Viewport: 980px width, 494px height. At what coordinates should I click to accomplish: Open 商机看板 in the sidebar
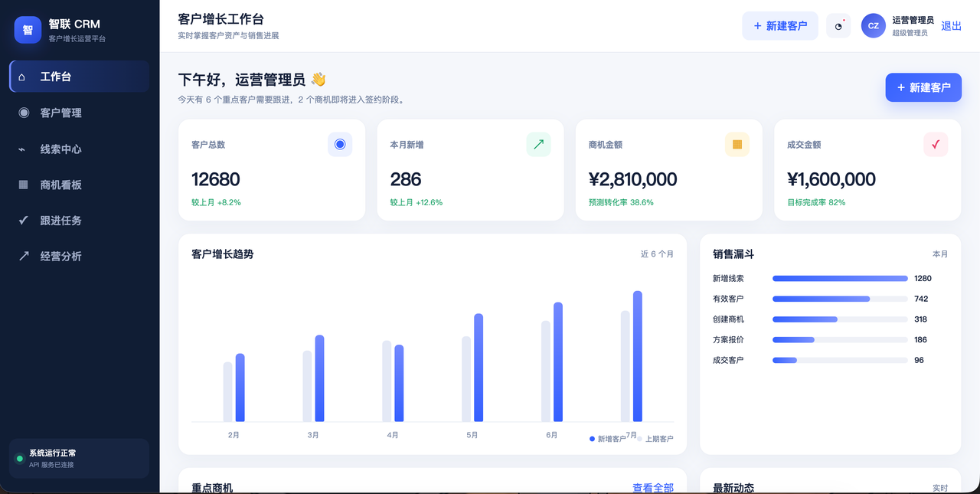[79, 185]
